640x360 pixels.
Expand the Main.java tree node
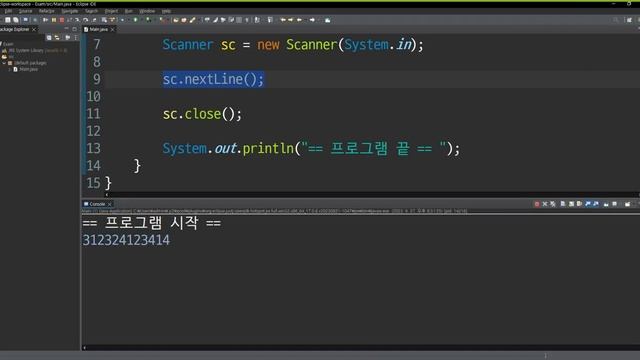10,69
